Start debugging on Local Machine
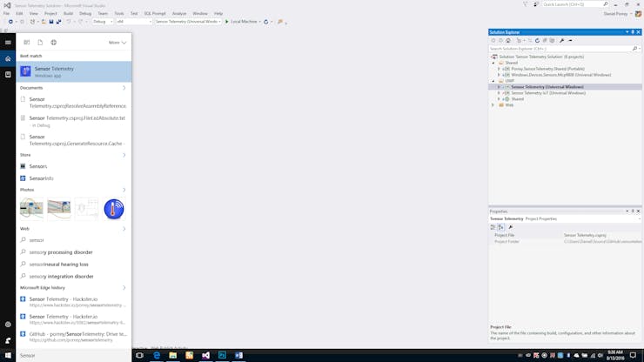Screen dimensions: 644x362 (241, 22)
